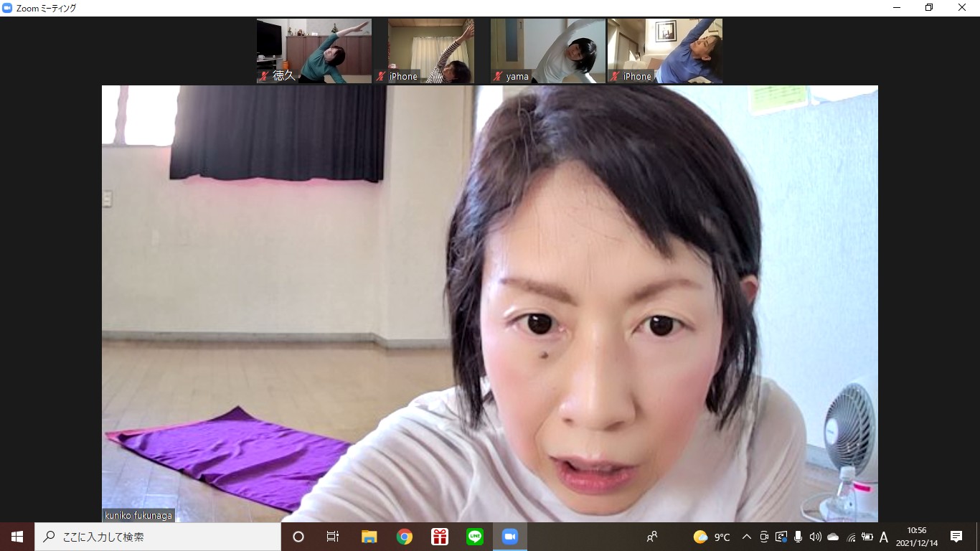Restore down the Zoom meeting window
Screen dimensions: 980x551
(929, 8)
